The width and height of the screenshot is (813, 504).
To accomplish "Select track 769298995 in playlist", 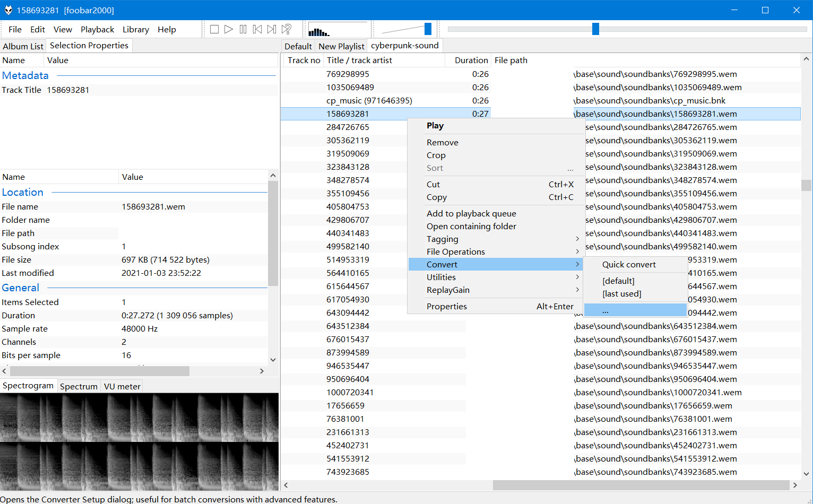I will [x=540, y=74].
